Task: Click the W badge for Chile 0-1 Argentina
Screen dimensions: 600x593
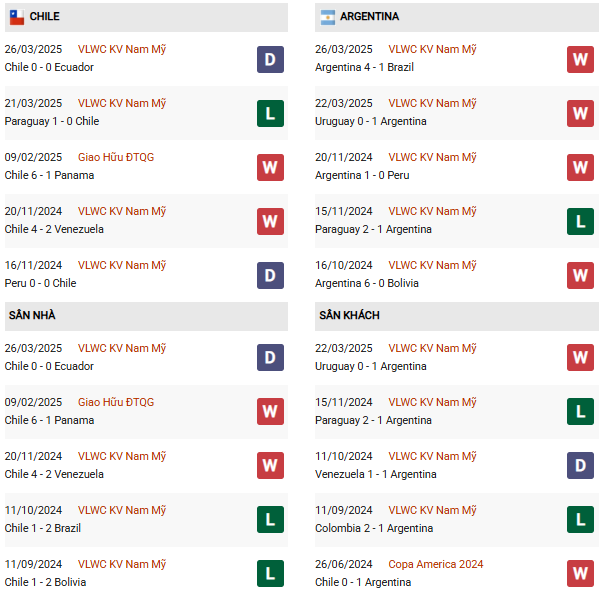Action: [x=581, y=573]
